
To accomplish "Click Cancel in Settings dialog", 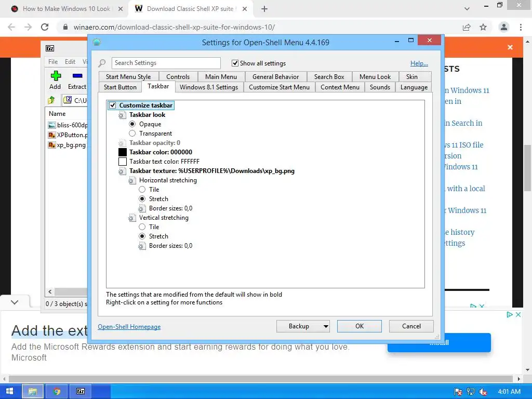I will [411, 326].
